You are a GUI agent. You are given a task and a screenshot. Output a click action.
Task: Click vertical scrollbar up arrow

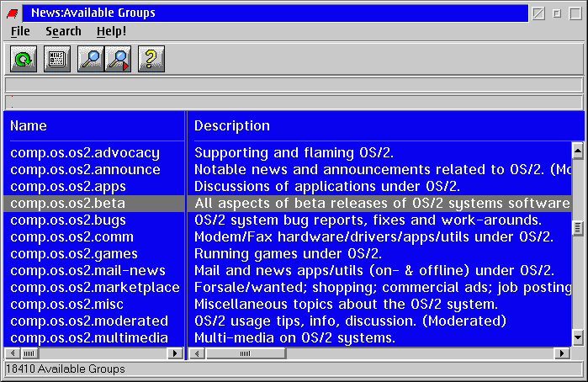coord(578,151)
